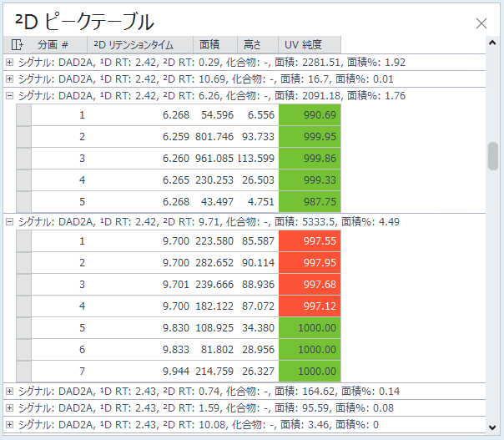Select the area cell 43.497
This screenshot has width=504, height=440.
217,202
